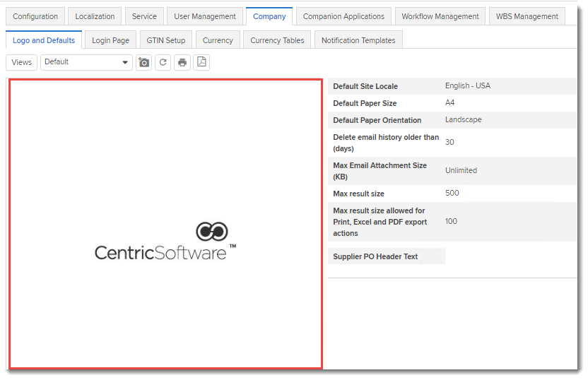Viewport: 588px width, 380px height.
Task: Open the Localization tab
Action: point(95,16)
